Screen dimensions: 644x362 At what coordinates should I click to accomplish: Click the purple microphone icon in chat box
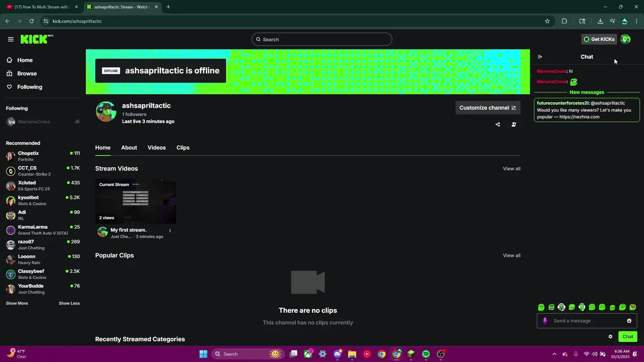545,321
